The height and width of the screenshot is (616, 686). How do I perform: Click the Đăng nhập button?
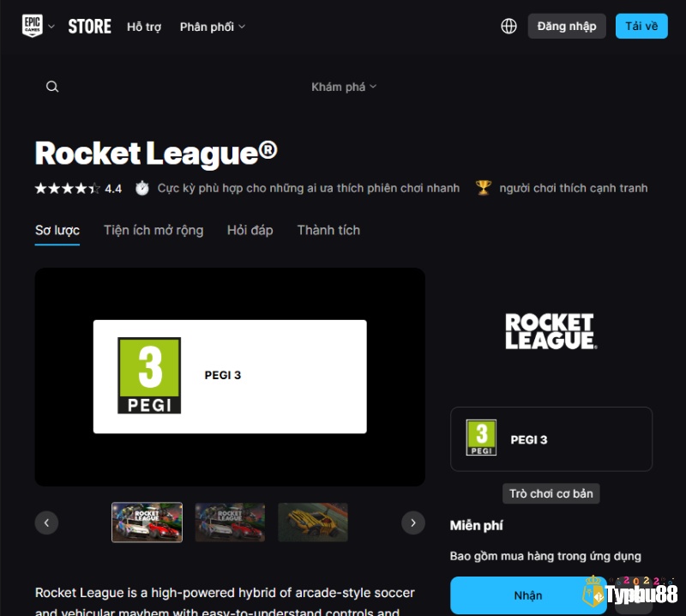567,27
